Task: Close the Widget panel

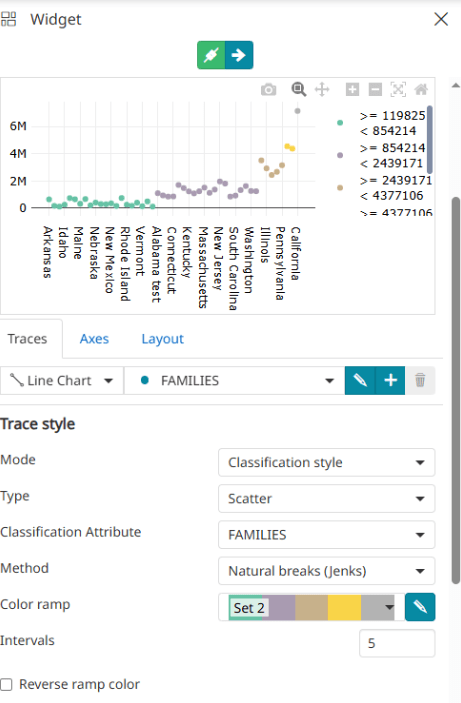Action: 441,19
